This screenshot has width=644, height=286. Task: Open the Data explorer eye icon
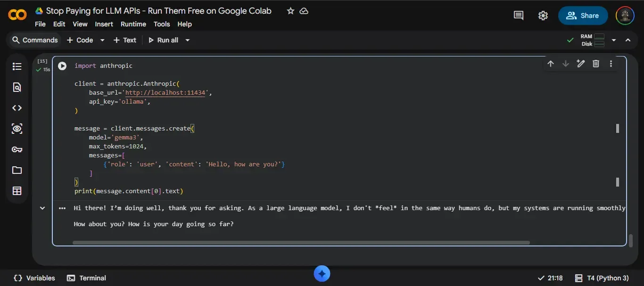click(x=17, y=129)
